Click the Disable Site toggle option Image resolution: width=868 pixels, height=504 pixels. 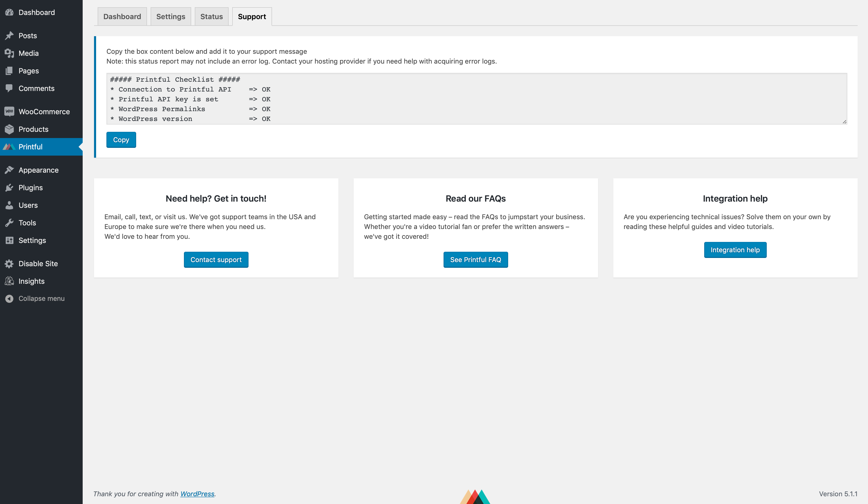(x=37, y=263)
